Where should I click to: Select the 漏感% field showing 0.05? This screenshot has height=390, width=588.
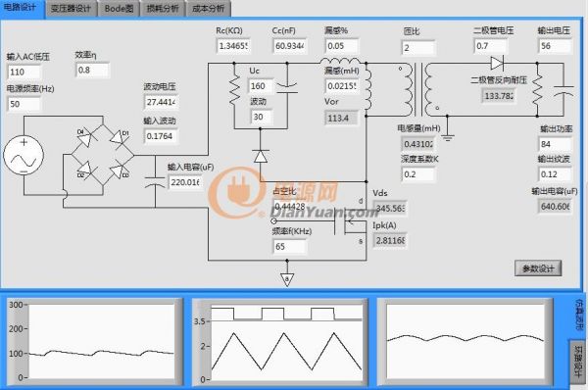click(x=341, y=46)
